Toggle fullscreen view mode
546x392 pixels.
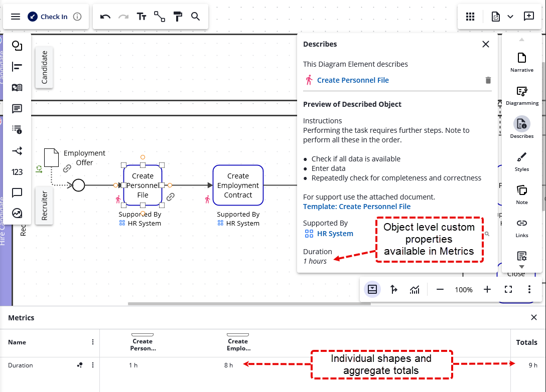pos(508,289)
